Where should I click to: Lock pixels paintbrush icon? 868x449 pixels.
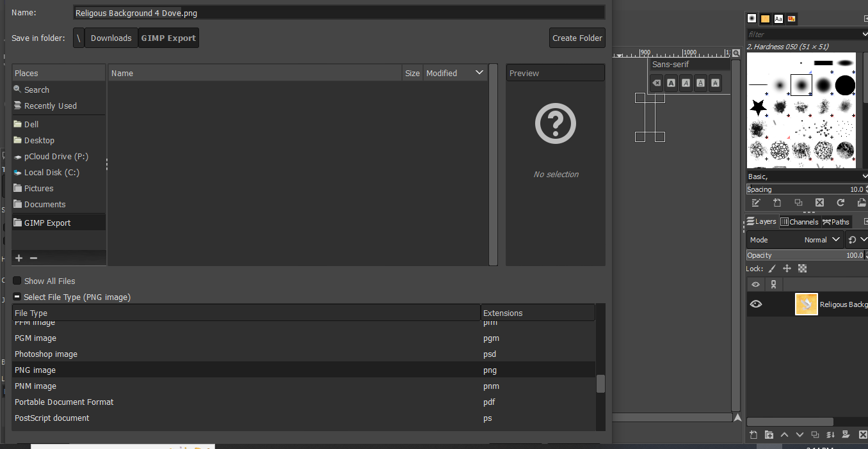772,269
